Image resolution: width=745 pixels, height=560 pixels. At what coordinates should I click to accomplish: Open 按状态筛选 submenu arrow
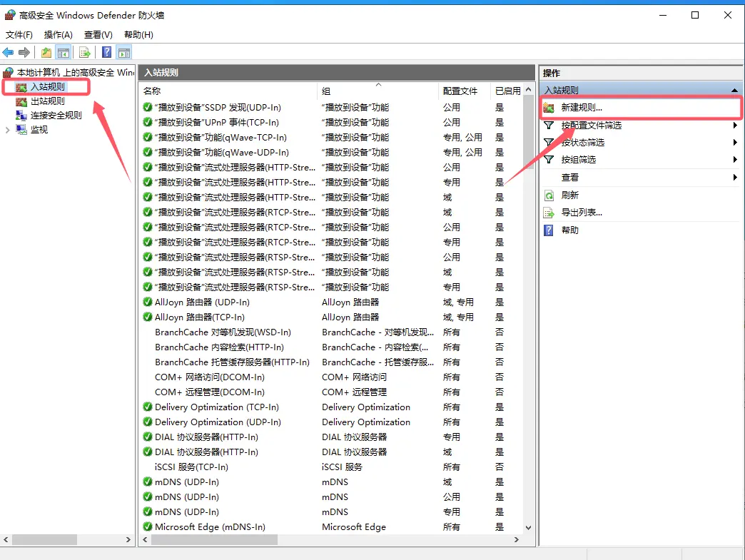coord(735,143)
